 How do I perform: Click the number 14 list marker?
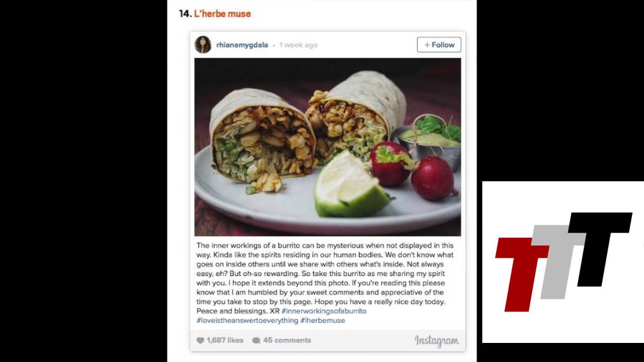tap(185, 14)
